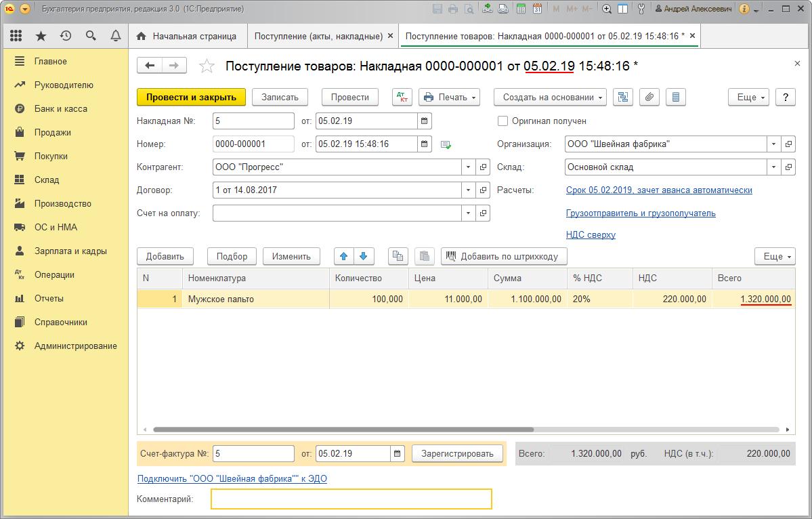Click Записать button

pos(280,97)
